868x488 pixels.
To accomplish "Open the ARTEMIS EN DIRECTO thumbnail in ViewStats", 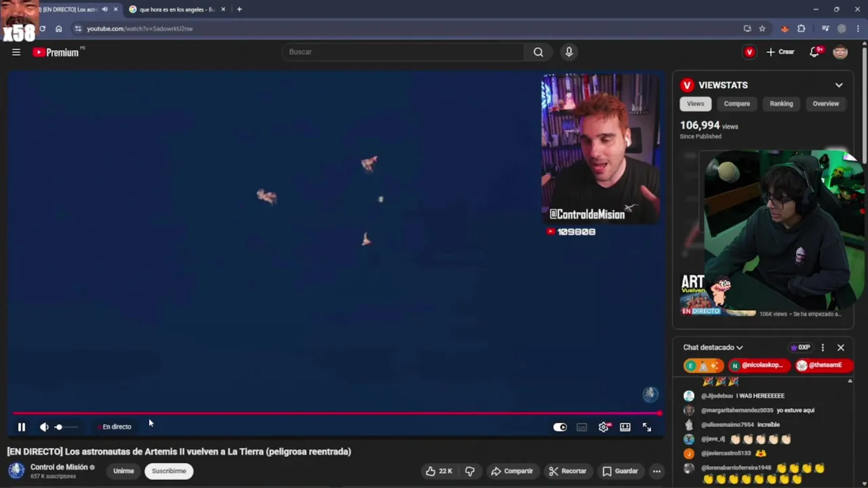I will [719, 296].
